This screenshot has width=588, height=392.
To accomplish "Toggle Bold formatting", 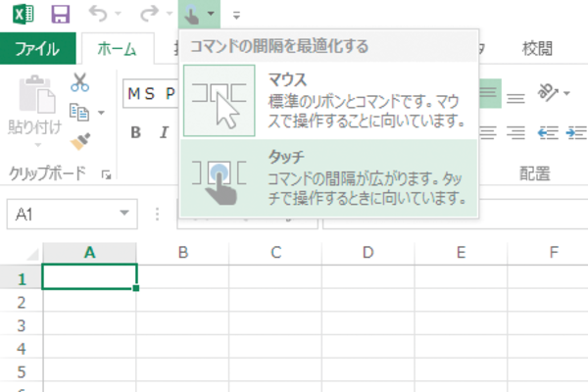I will [x=136, y=132].
